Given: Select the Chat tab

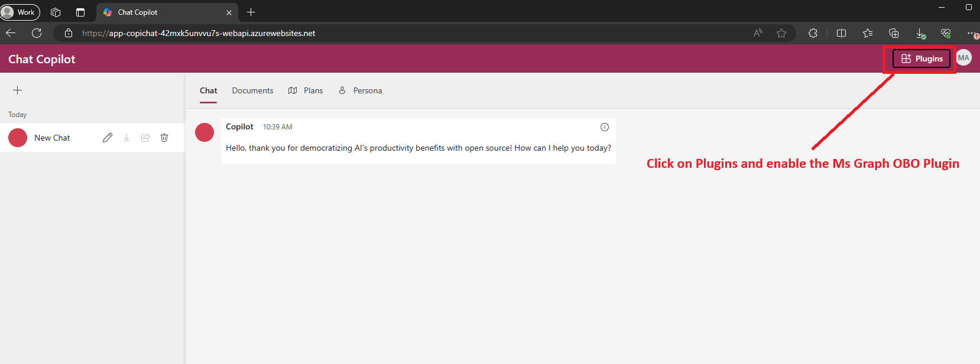Looking at the screenshot, I should (x=208, y=90).
